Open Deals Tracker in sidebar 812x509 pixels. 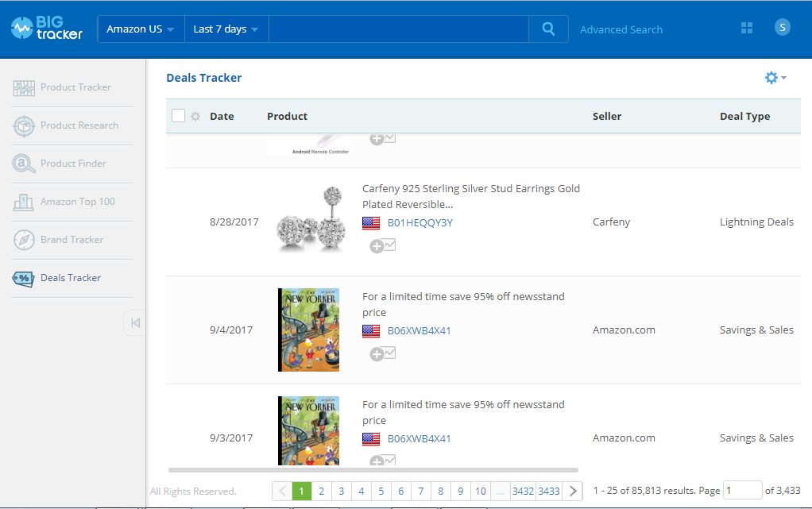72,278
